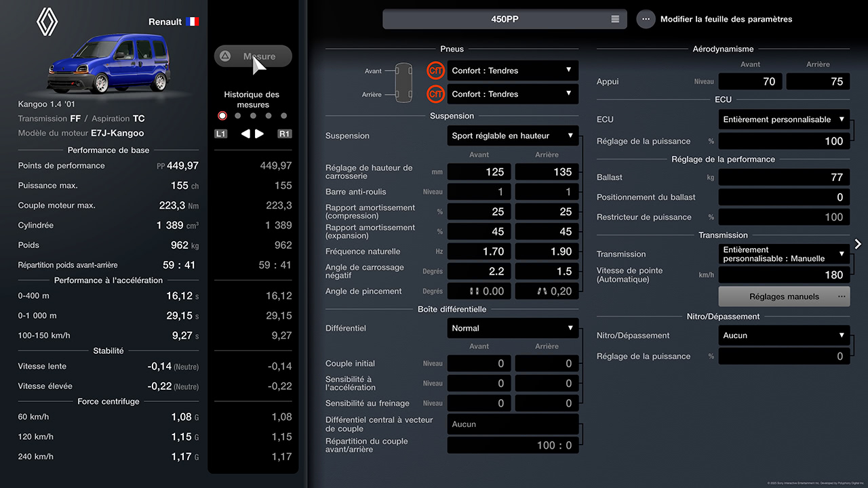Expand the Suspension type dropdown
Viewport: 868px width, 488px height.
click(513, 136)
